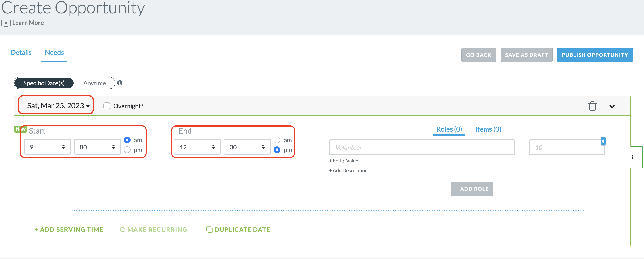Open the info icon beside Anytime
644x259 pixels.
click(120, 83)
